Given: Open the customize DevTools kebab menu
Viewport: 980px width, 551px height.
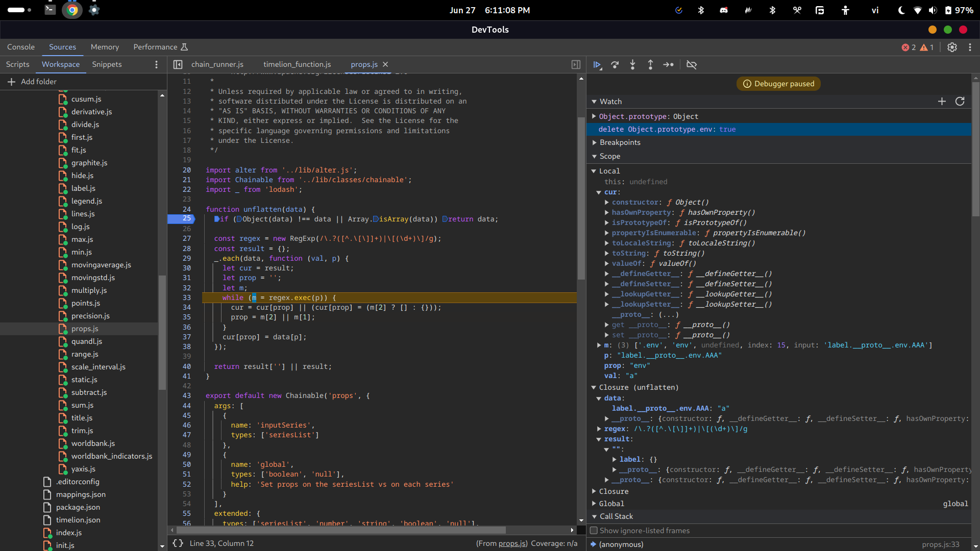Looking at the screenshot, I should 970,47.
